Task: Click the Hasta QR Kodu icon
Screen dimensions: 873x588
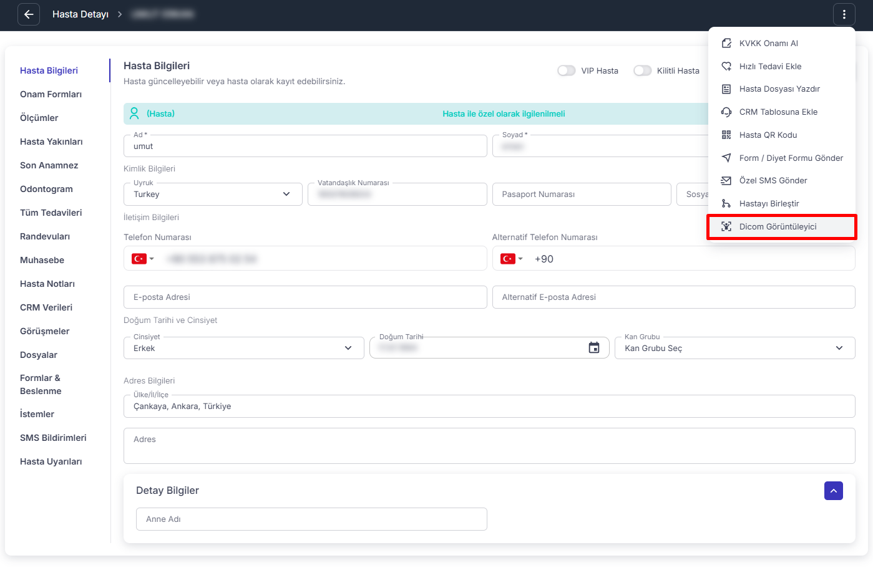Action: (x=726, y=135)
